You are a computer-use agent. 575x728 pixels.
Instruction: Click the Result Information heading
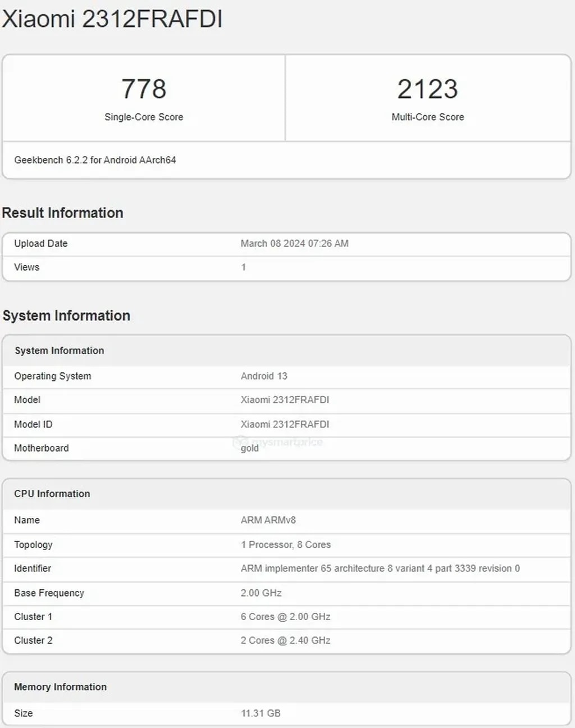tap(62, 213)
